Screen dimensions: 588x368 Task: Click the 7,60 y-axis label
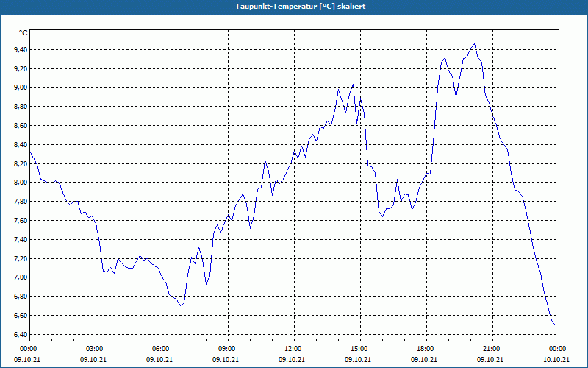21,220
